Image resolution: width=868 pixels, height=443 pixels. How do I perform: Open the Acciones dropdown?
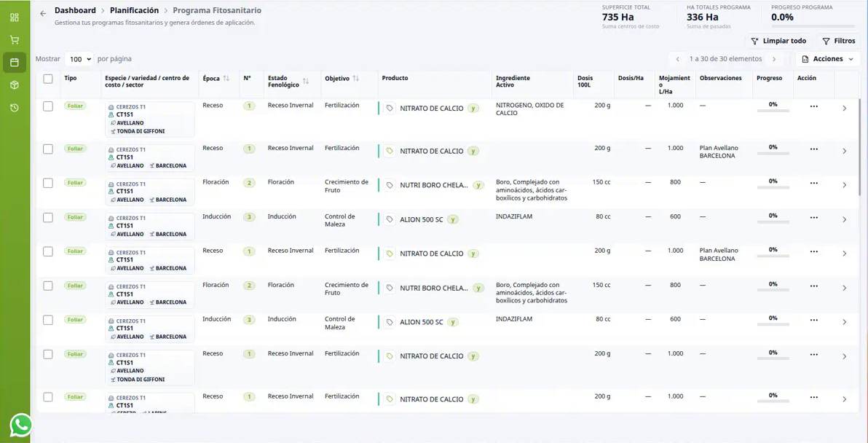click(828, 59)
